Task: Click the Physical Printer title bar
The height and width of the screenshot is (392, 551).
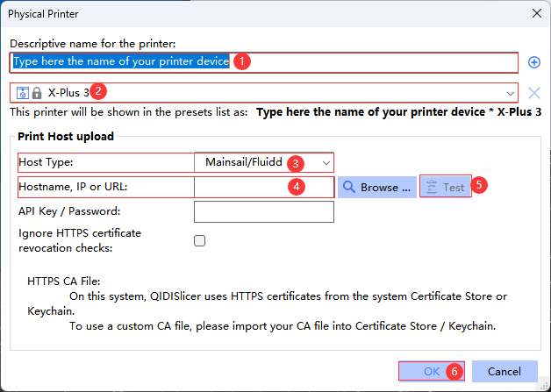Action: pos(263,12)
